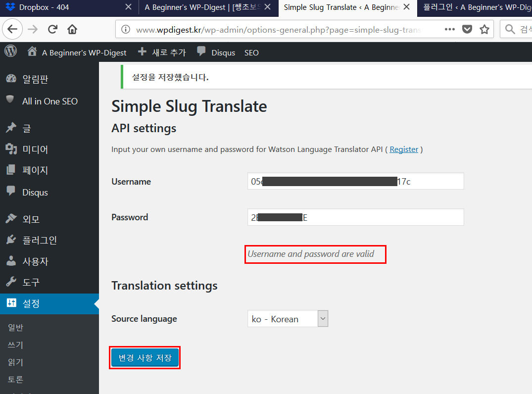Click the 변경 사항 저장 button
The height and width of the screenshot is (394, 532).
click(x=145, y=358)
